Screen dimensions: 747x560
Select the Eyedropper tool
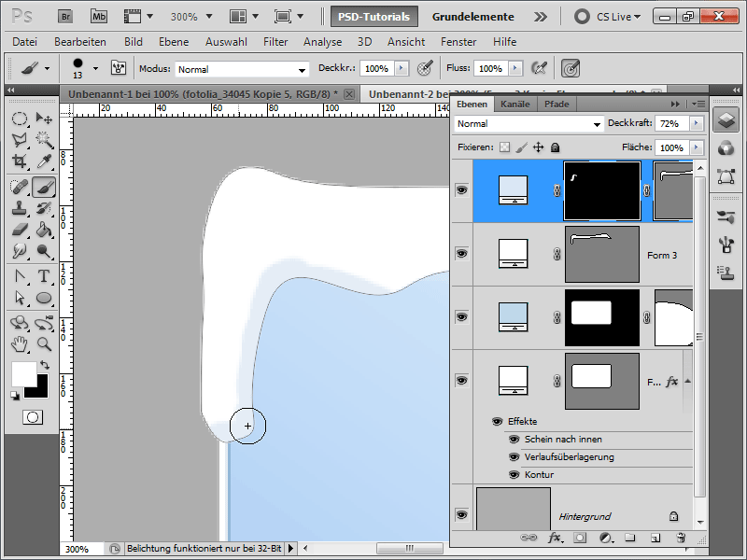pos(44,161)
